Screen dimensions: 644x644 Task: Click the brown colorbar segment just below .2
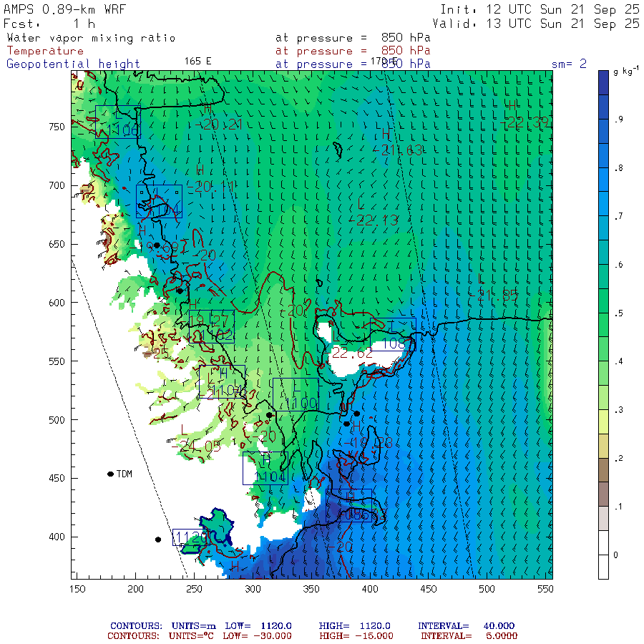coord(603,470)
